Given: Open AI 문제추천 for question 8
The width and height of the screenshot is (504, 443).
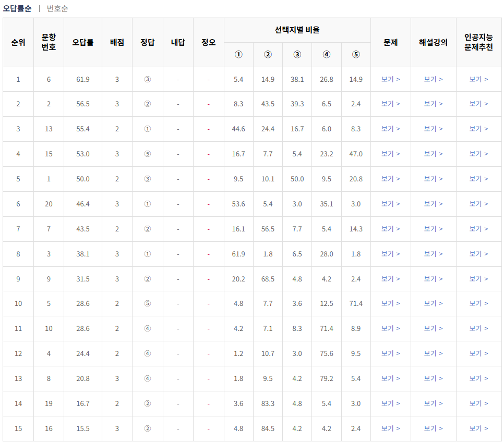Looking at the screenshot, I should pyautogui.click(x=478, y=378).
